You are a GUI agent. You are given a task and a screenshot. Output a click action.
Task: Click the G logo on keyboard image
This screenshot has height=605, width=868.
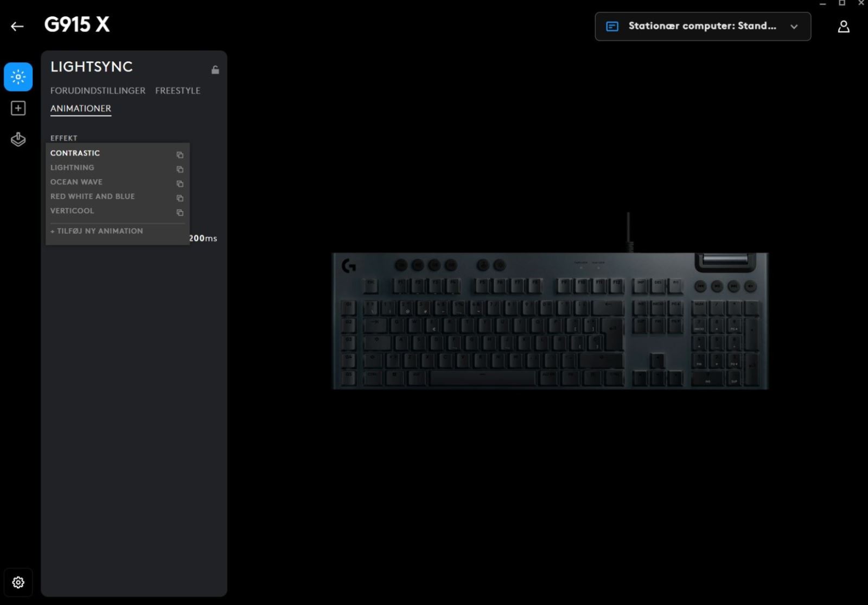(x=349, y=265)
